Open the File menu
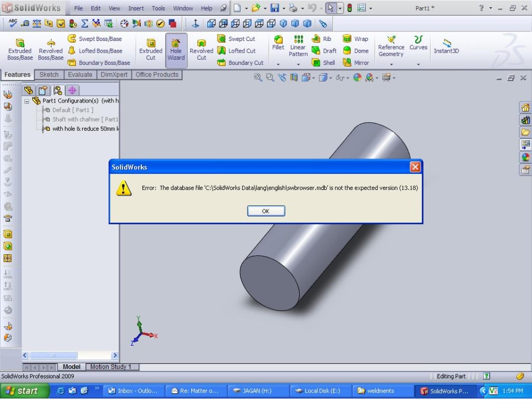 click(78, 8)
